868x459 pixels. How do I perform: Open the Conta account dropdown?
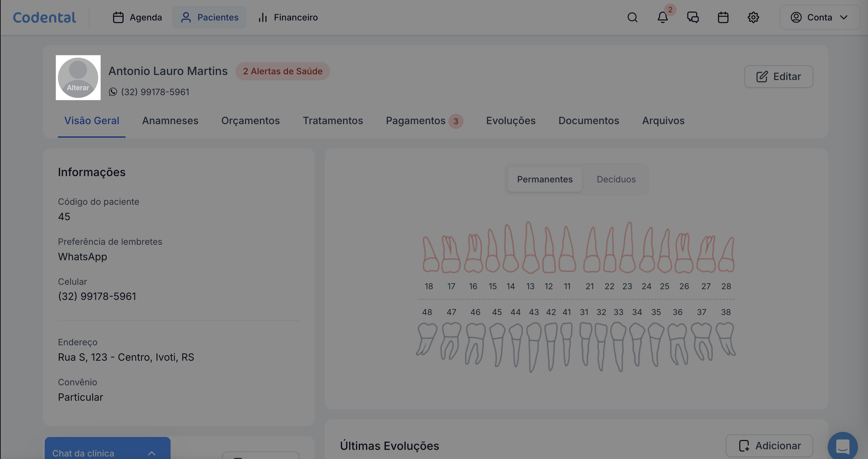(820, 17)
